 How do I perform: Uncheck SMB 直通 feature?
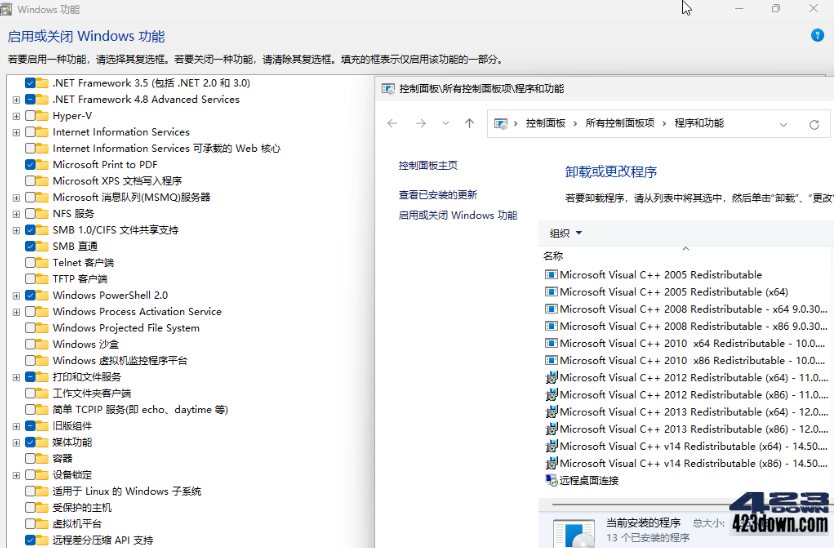pyautogui.click(x=30, y=246)
